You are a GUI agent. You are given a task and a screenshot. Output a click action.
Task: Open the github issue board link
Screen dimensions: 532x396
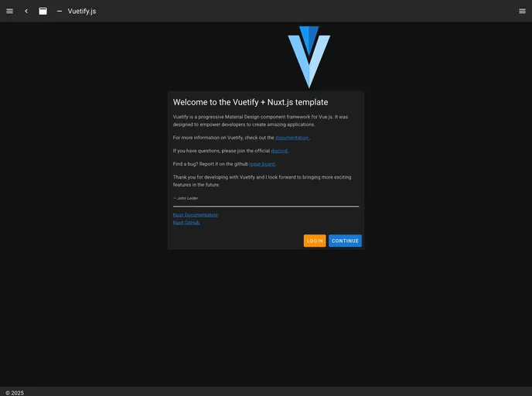pos(262,164)
